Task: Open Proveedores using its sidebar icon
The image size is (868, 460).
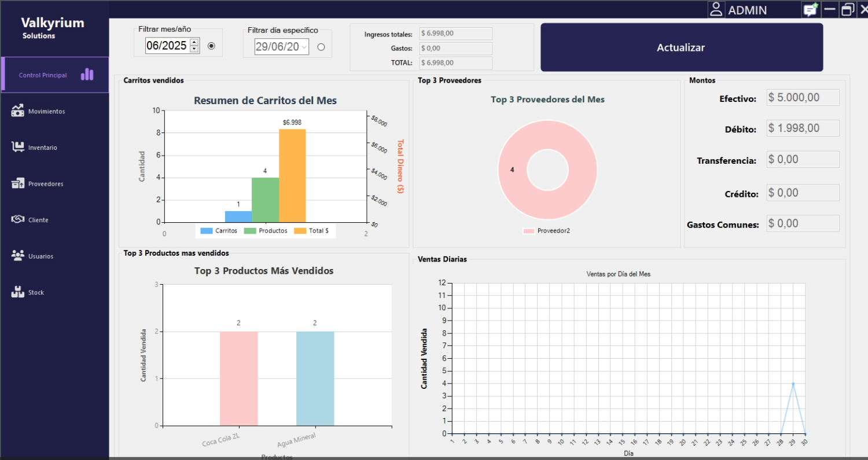Action: 17,182
